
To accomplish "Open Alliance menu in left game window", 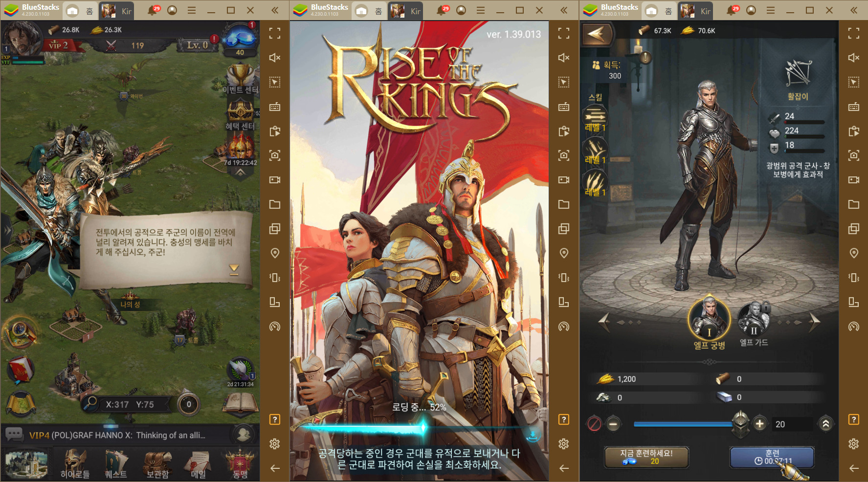I will pyautogui.click(x=240, y=463).
